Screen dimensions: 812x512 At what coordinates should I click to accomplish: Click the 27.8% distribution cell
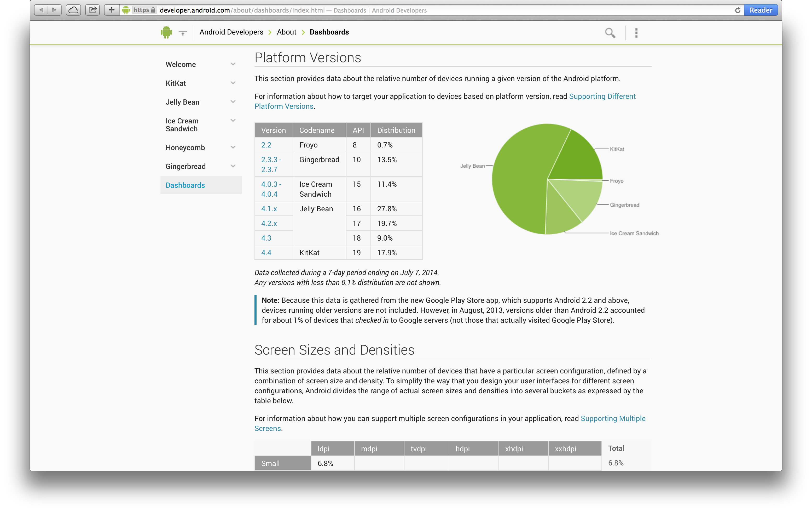pyautogui.click(x=397, y=209)
